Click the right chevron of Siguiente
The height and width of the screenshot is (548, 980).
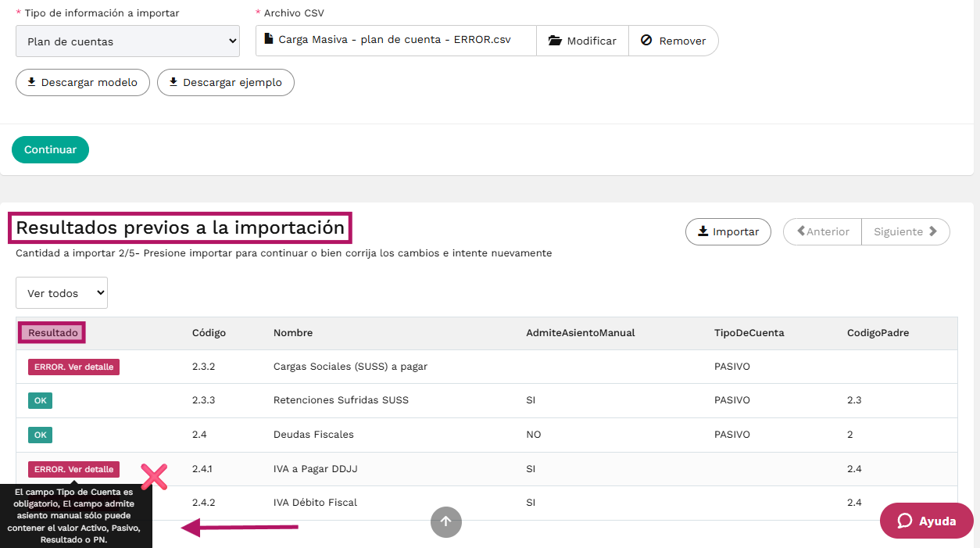pos(932,231)
